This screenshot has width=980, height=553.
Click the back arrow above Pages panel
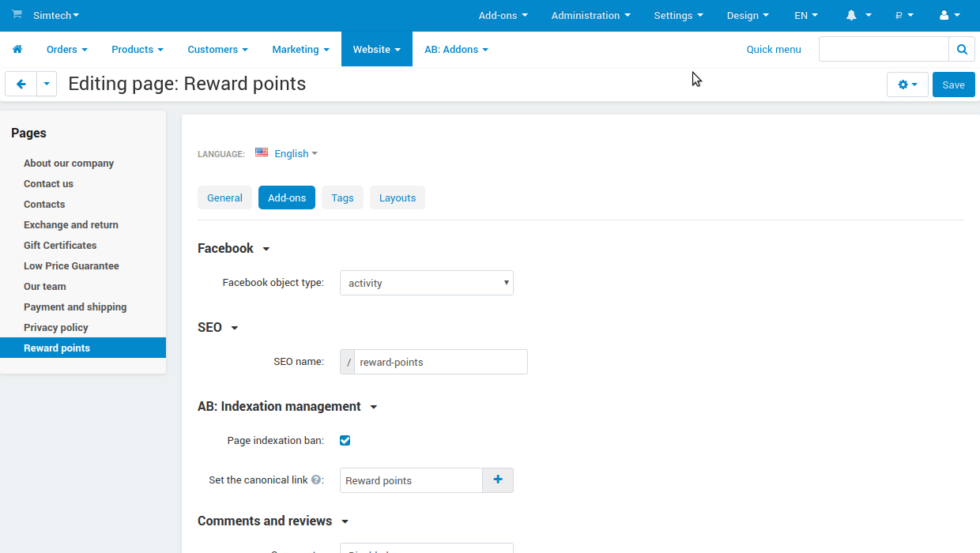click(21, 84)
